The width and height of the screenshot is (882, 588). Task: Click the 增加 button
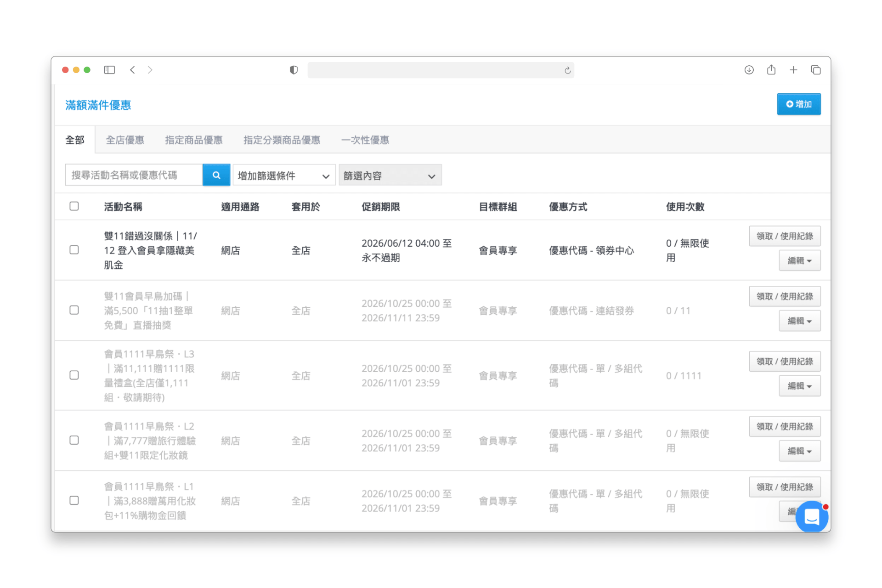click(x=798, y=104)
